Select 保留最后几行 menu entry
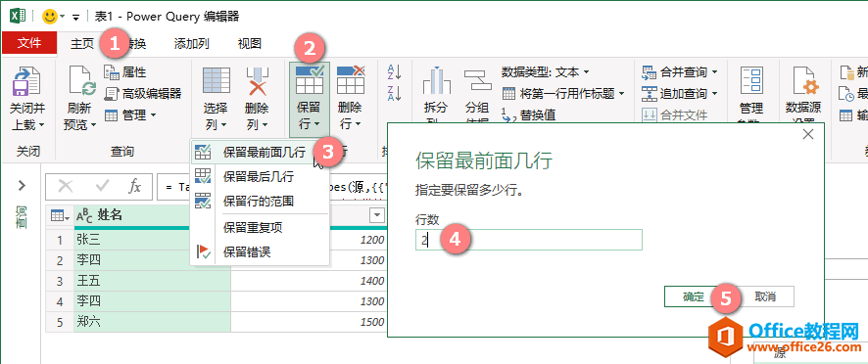Screen dimensions: 868x364 [x=261, y=177]
